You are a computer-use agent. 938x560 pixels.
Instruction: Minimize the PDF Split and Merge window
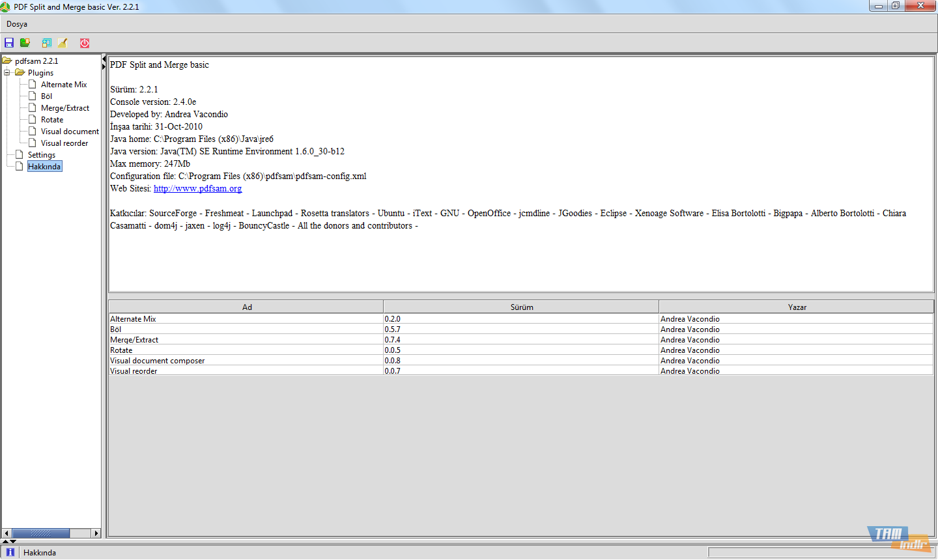click(x=878, y=6)
